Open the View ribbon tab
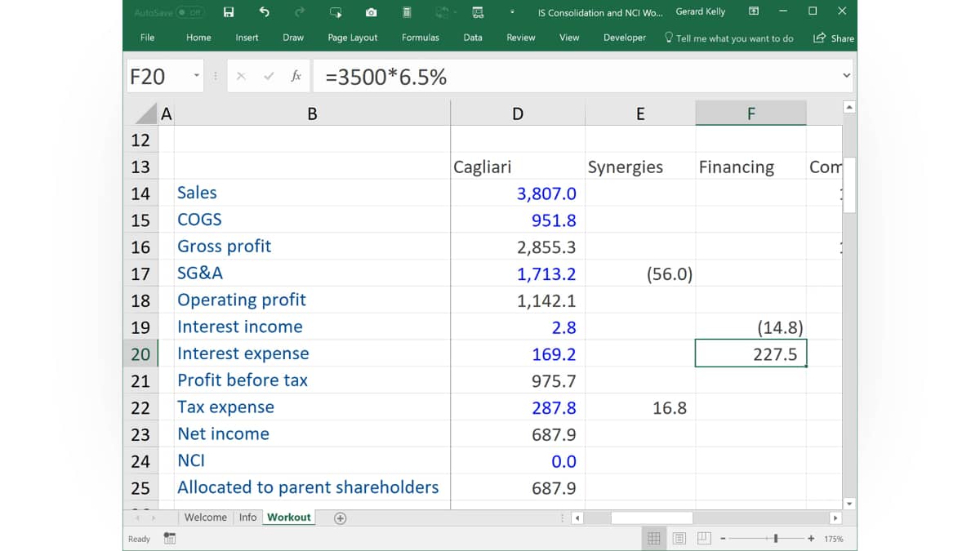The height and width of the screenshot is (551, 980). pyautogui.click(x=569, y=38)
